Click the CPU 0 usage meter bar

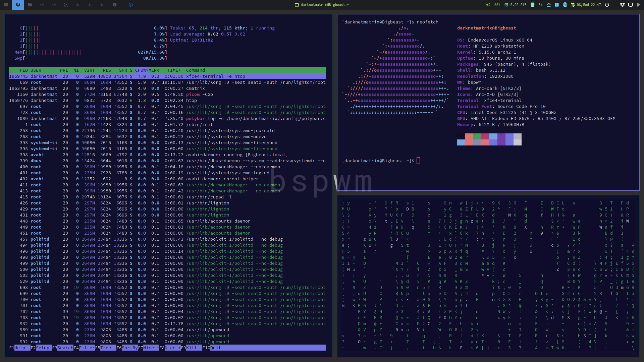93,28
